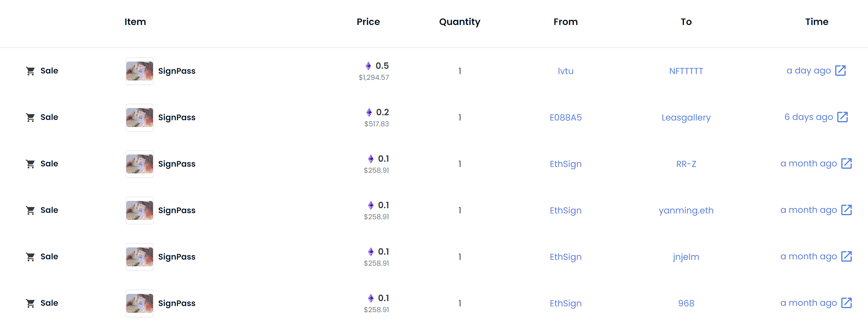Open external link icon for yanming.eth sale
Screen dimensions: 868x329
click(x=847, y=210)
